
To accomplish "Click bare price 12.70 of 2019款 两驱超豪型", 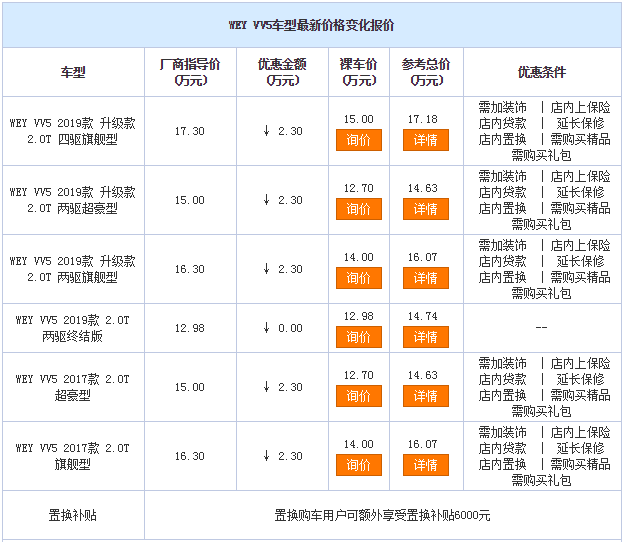I will (359, 188).
